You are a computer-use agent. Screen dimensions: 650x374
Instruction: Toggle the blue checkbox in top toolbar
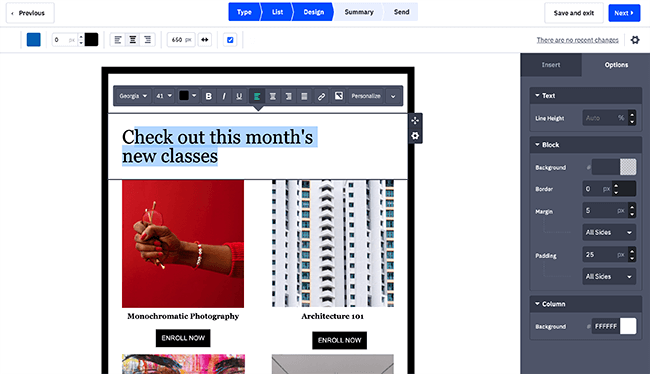coord(230,40)
